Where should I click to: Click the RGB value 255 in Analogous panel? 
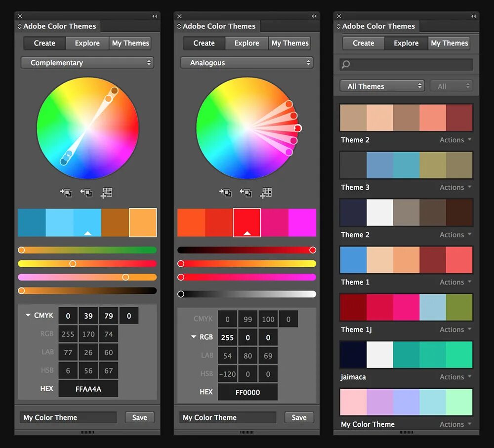pos(227,337)
